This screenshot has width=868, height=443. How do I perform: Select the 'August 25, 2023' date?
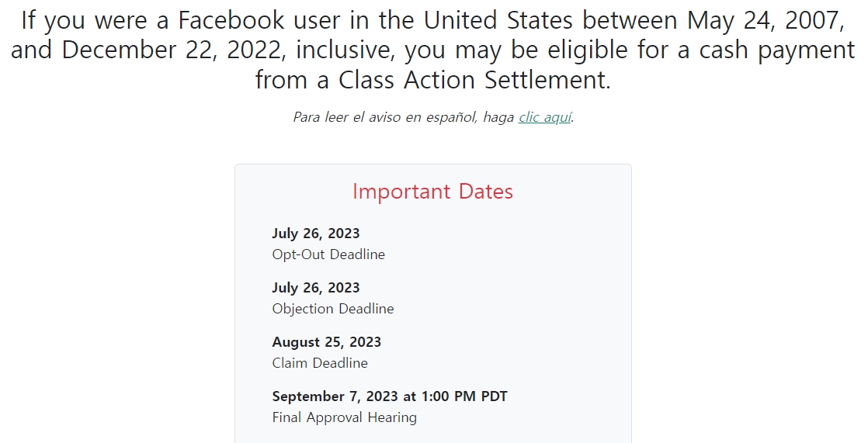click(327, 342)
